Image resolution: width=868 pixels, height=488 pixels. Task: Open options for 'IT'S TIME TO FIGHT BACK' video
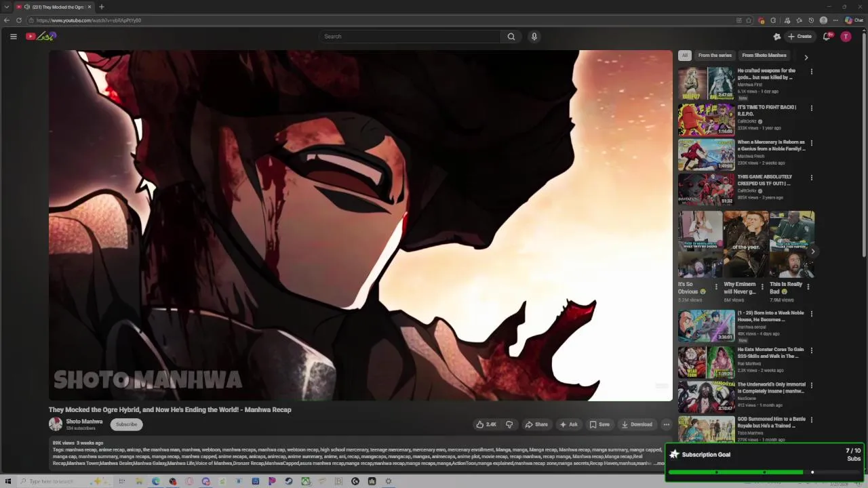[811, 108]
